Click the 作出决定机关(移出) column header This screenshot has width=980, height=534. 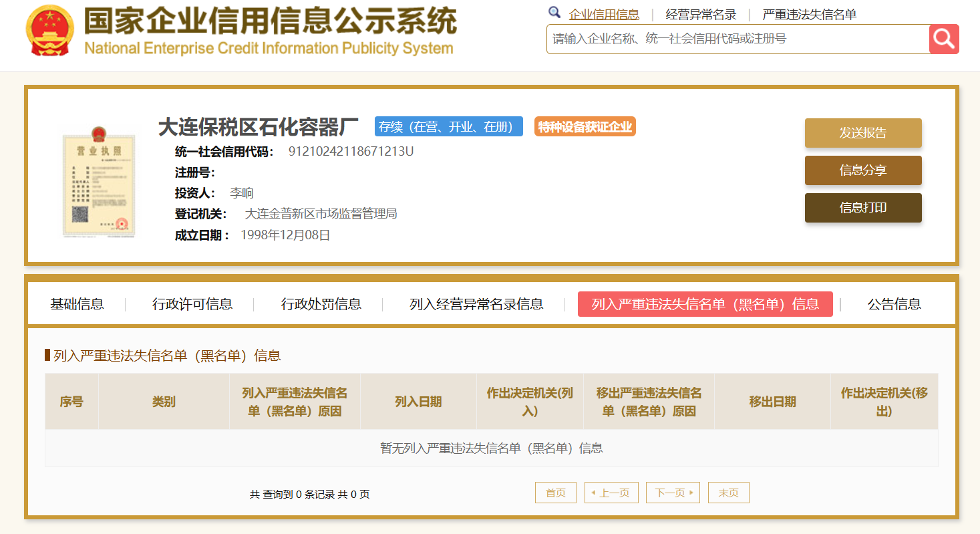884,402
